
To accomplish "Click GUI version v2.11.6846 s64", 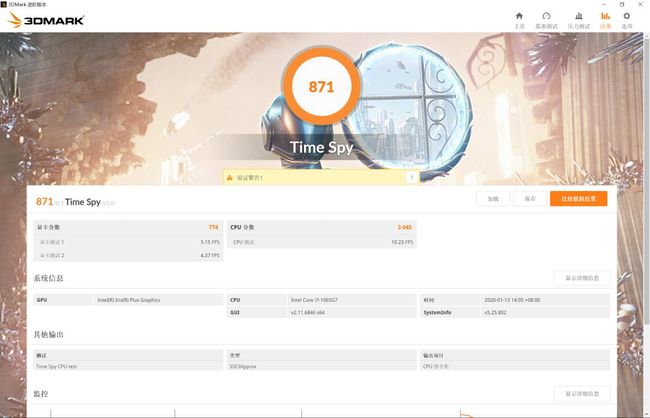I will 308,312.
